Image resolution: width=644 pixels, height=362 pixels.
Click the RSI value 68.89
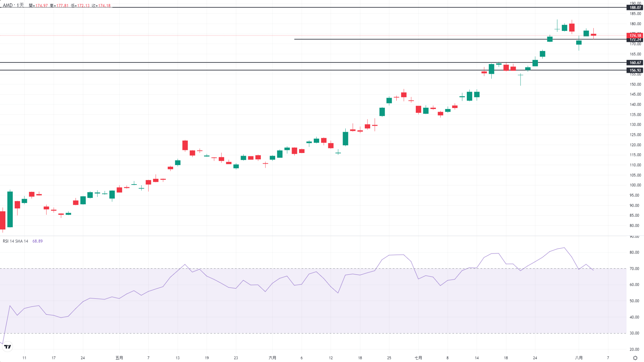tap(37, 241)
